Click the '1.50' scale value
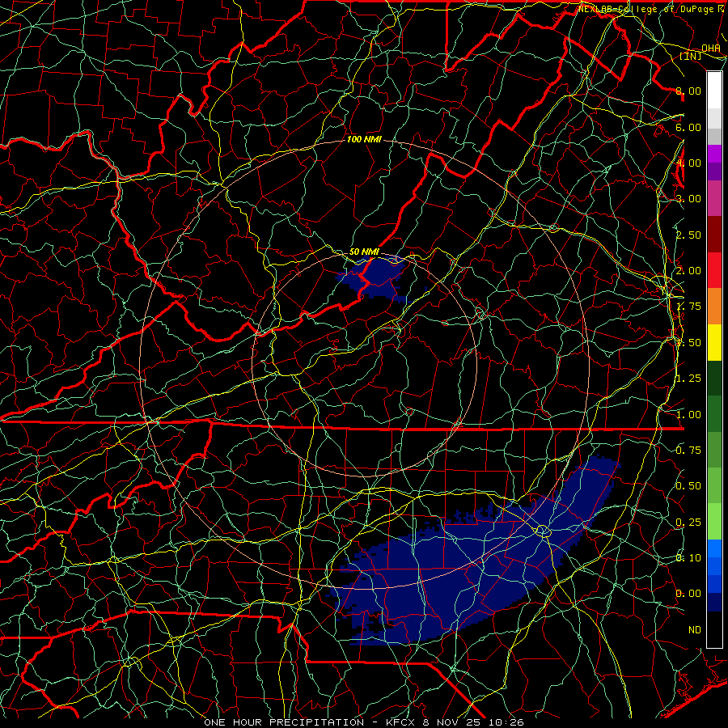 pyautogui.click(x=688, y=343)
